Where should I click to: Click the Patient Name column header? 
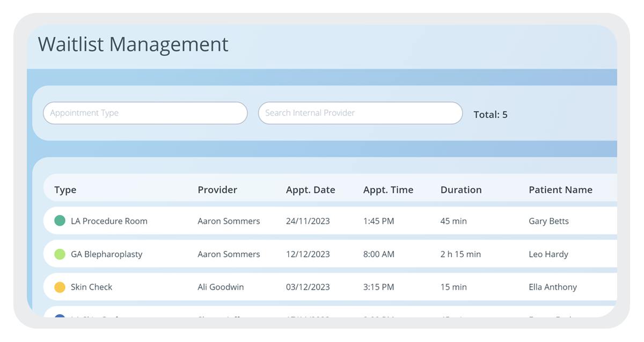pyautogui.click(x=561, y=189)
